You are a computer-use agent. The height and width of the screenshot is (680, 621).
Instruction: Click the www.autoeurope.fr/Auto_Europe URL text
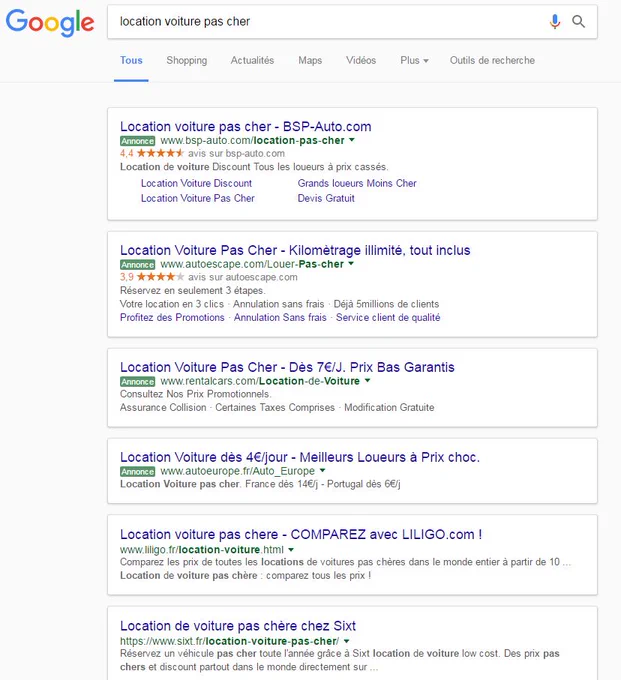pos(238,471)
